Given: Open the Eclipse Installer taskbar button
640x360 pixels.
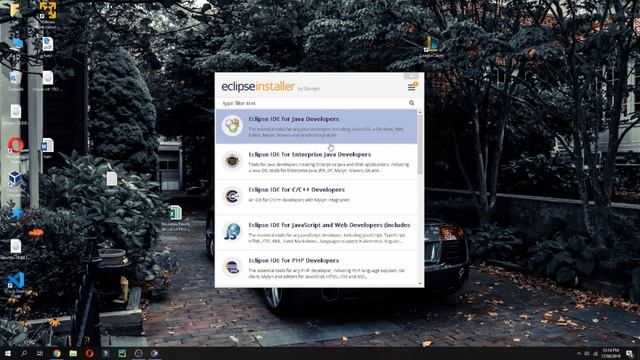Looking at the screenshot, I should (x=155, y=353).
